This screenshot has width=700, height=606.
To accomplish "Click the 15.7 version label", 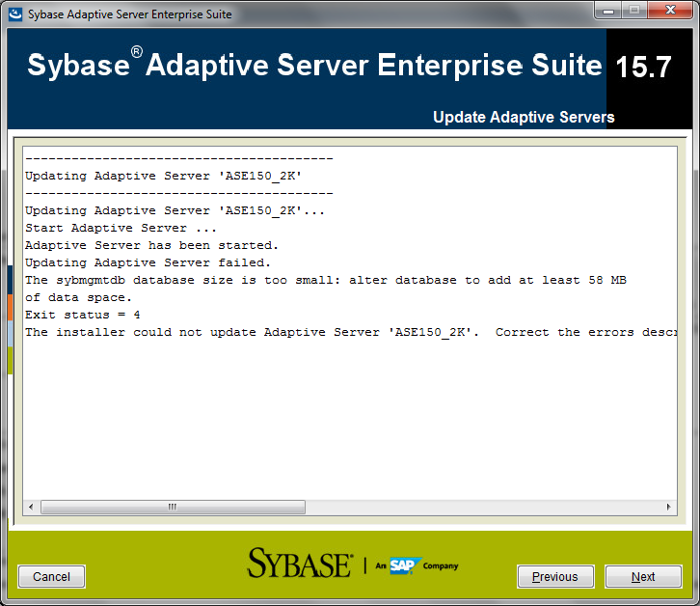I will (643, 67).
